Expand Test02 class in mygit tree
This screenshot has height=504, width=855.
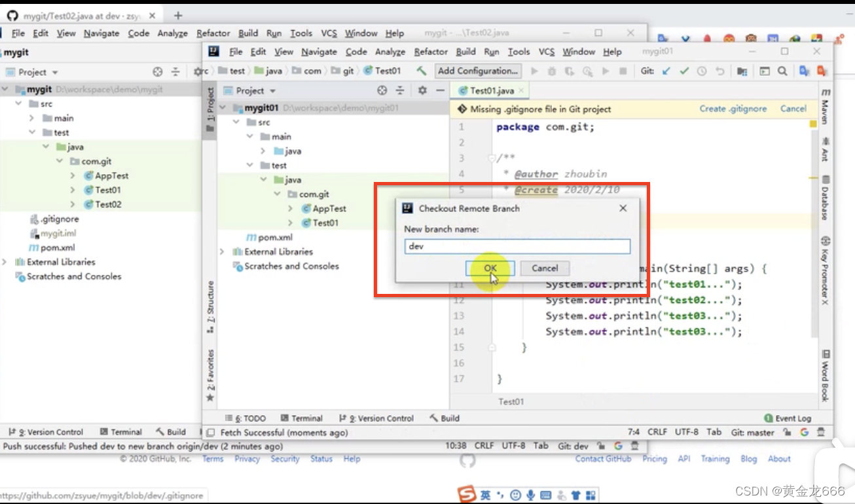tap(73, 204)
